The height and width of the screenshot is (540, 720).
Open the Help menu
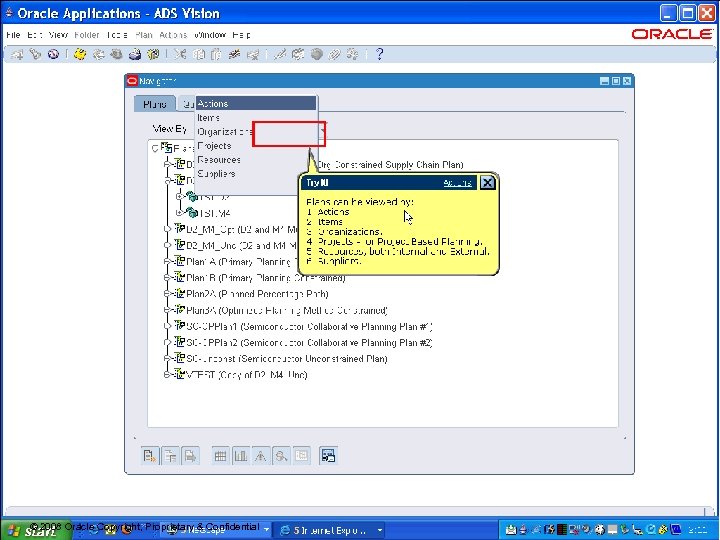[241, 35]
